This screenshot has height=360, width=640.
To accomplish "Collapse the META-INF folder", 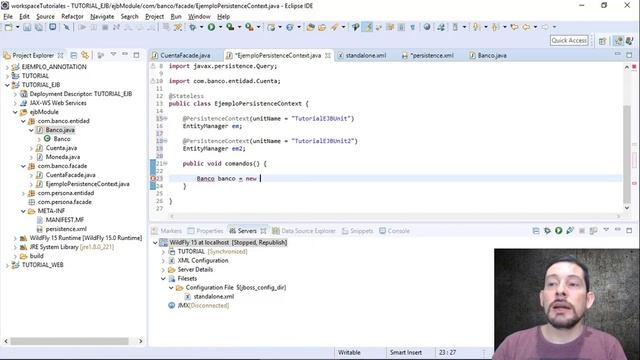I will pos(23,211).
